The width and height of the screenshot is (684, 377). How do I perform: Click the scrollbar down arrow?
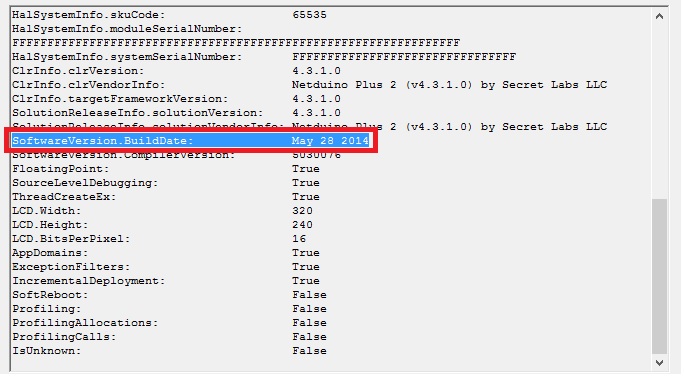coord(659,363)
